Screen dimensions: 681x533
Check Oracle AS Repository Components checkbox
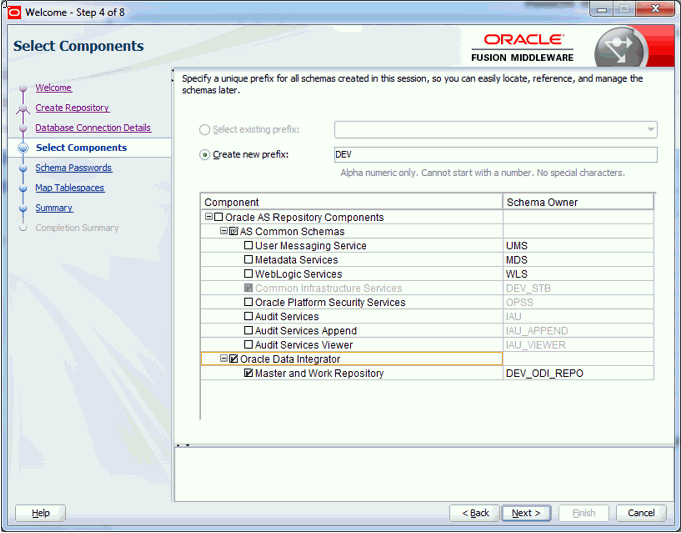(218, 217)
